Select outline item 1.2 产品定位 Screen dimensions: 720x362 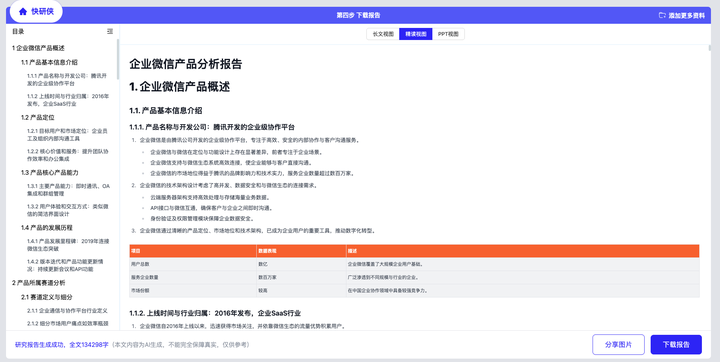[38, 118]
